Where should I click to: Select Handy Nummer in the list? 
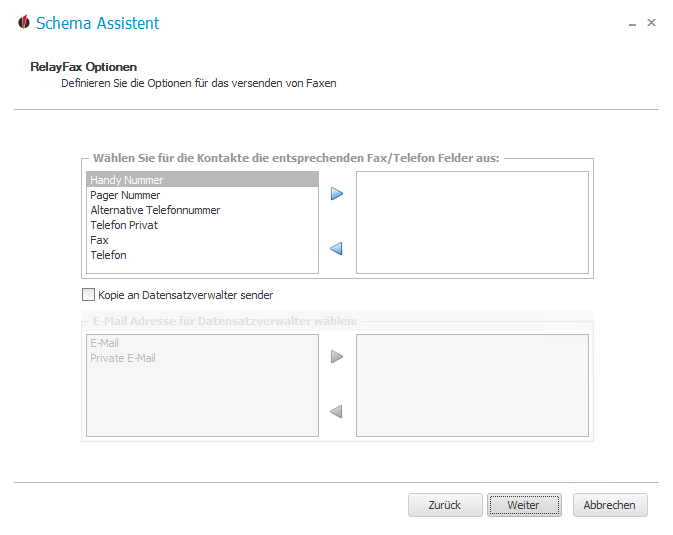202,179
